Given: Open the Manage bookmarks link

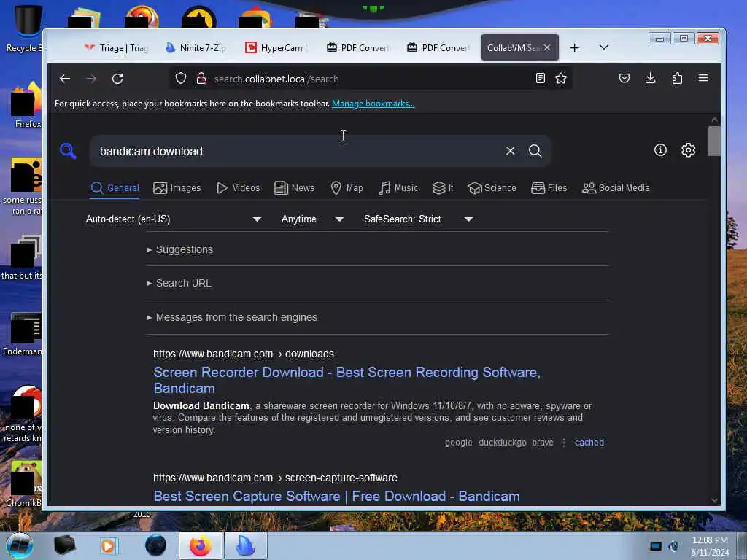Looking at the screenshot, I should tap(373, 104).
